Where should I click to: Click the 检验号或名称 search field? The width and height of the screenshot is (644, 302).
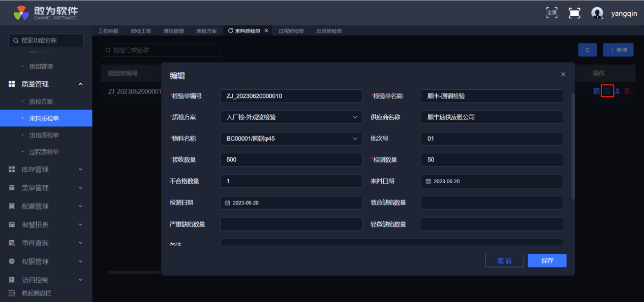(161, 50)
